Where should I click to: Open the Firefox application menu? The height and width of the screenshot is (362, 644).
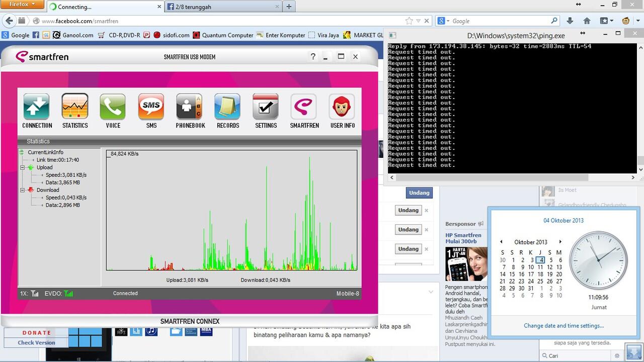[x=22, y=4]
